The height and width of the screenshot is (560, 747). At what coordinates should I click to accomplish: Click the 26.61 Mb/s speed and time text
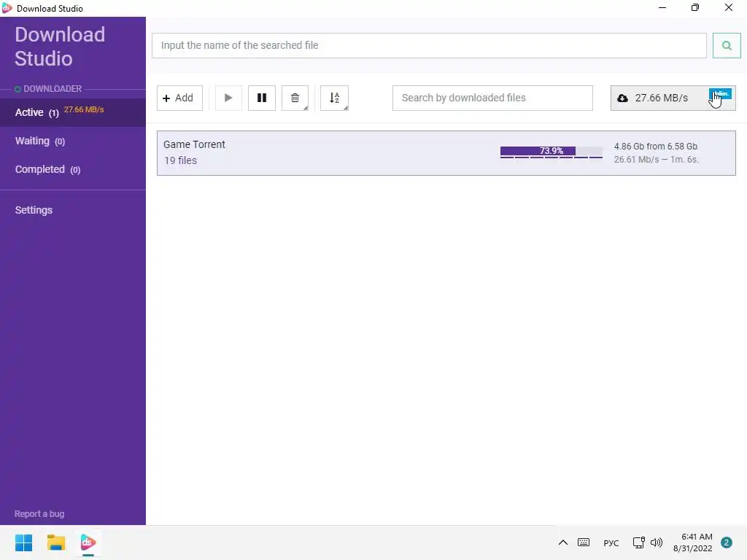coord(656,160)
